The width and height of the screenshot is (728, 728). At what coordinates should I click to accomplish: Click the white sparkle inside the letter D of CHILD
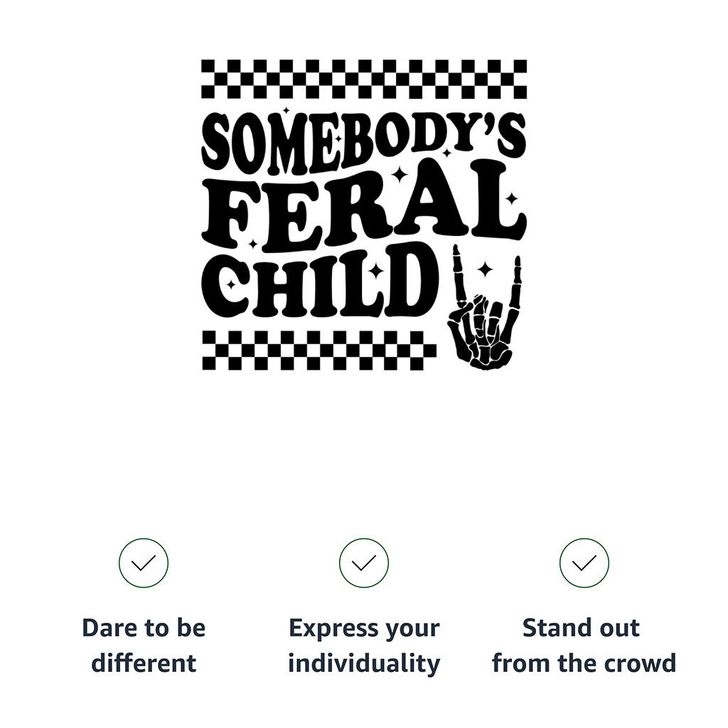(377, 271)
